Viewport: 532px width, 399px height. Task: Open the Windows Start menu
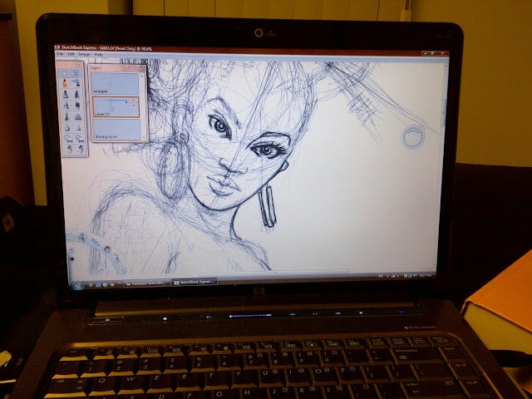click(x=77, y=285)
